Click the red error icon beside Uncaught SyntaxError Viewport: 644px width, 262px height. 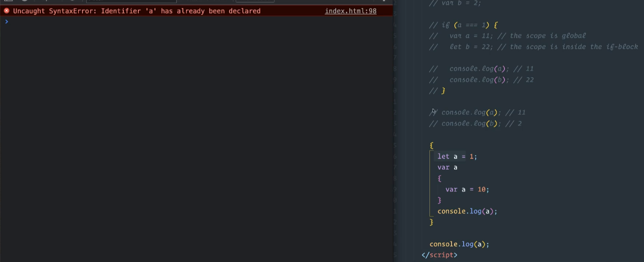pos(7,11)
